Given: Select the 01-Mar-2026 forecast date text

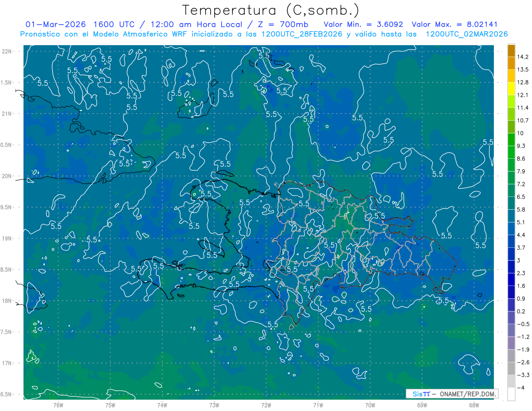Looking at the screenshot, I should (x=55, y=24).
